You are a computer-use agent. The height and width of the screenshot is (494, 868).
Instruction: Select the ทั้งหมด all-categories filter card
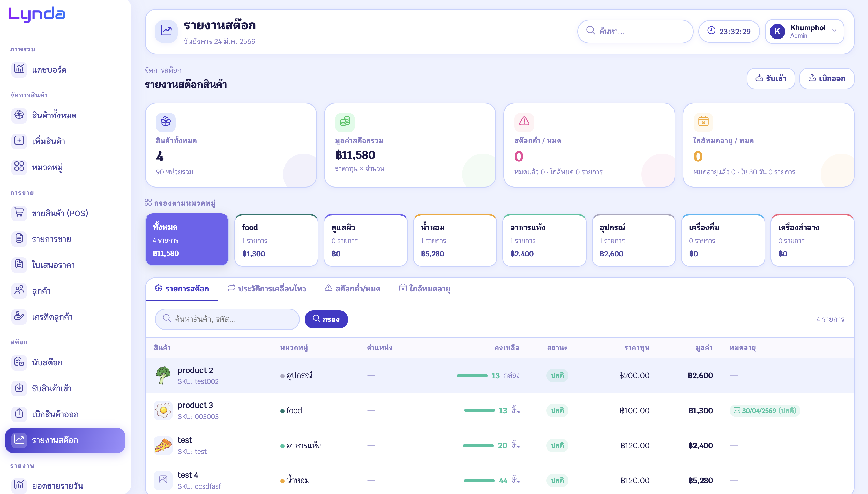pyautogui.click(x=186, y=239)
